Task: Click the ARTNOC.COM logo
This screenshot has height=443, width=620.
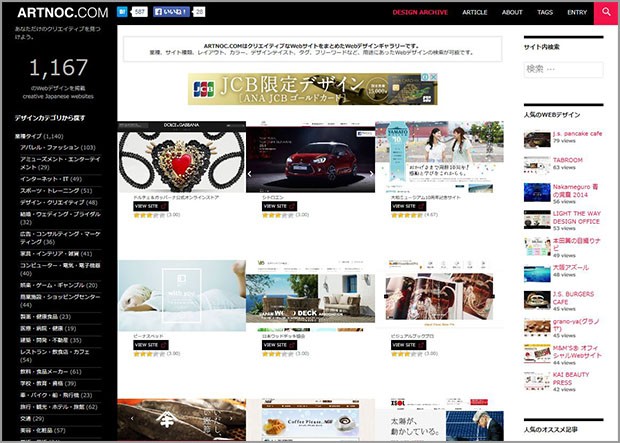Action: tap(62, 13)
